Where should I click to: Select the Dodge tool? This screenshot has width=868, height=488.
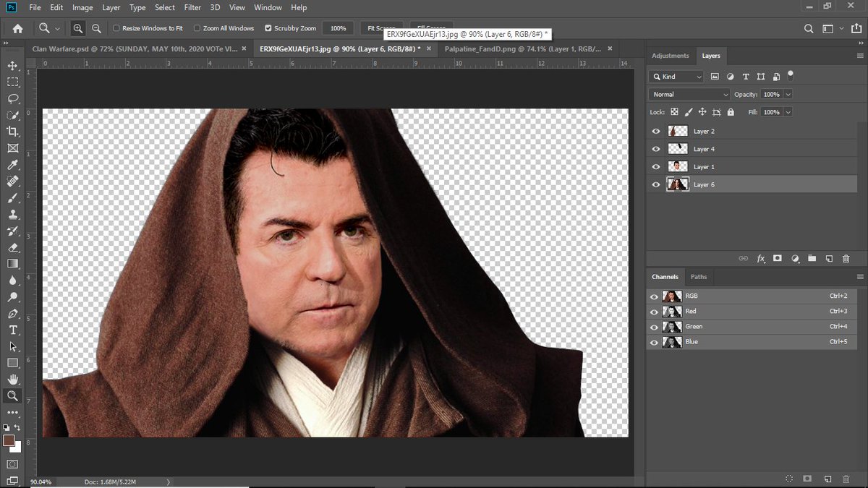pyautogui.click(x=12, y=297)
